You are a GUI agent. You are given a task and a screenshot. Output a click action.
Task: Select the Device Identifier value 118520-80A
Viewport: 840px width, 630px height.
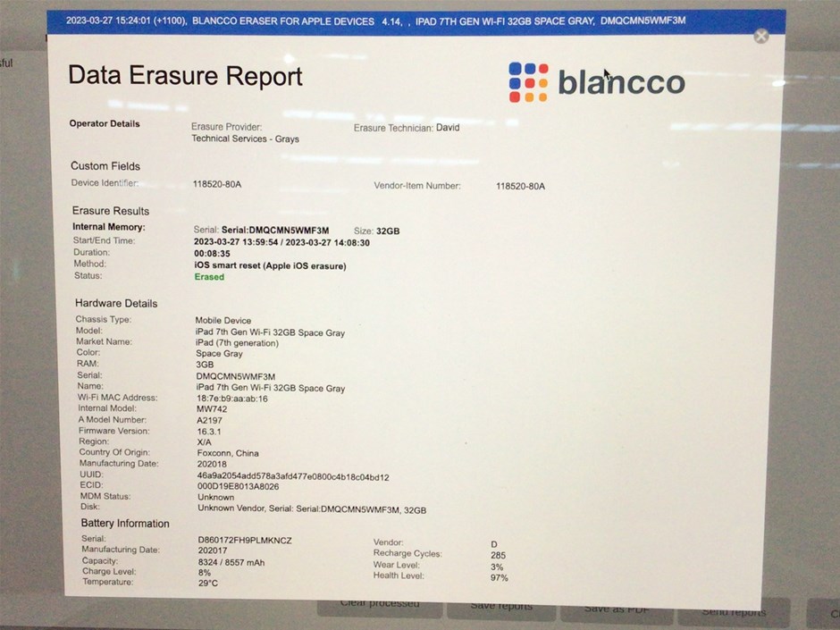[x=217, y=185]
